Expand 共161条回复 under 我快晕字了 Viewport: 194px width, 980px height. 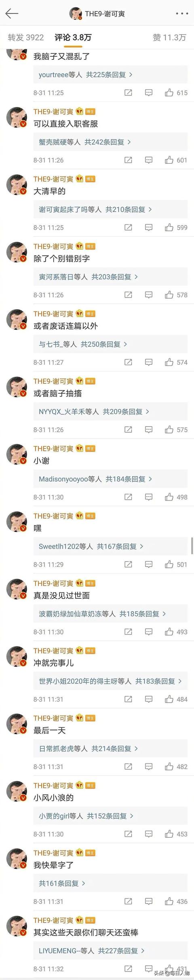tap(62, 883)
